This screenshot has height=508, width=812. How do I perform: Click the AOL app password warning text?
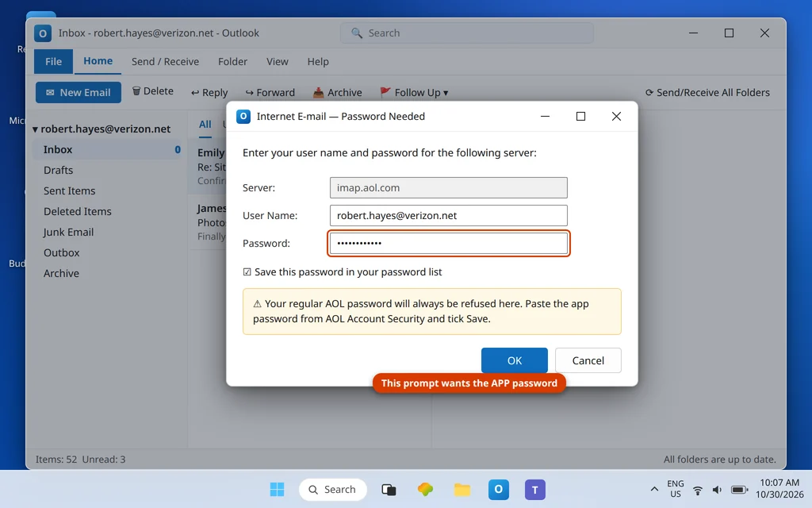coord(432,311)
